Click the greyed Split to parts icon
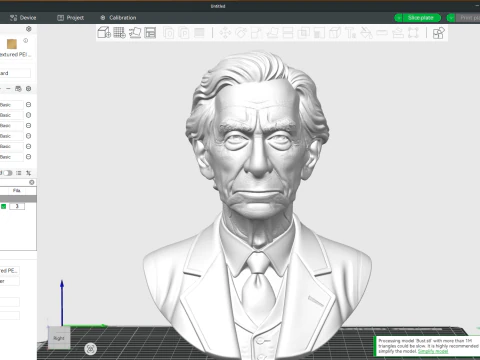The height and width of the screenshot is (360, 480). tap(184, 33)
